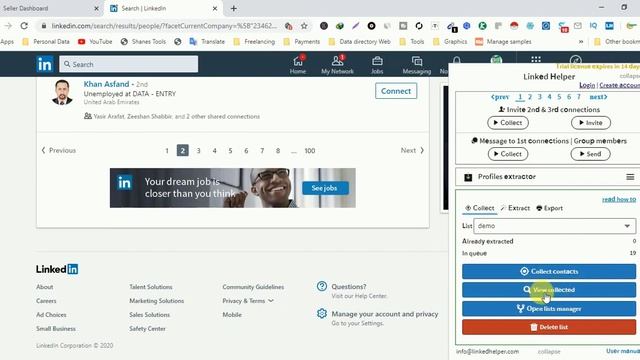
Task: Go to Previous results page
Action: click(x=58, y=150)
